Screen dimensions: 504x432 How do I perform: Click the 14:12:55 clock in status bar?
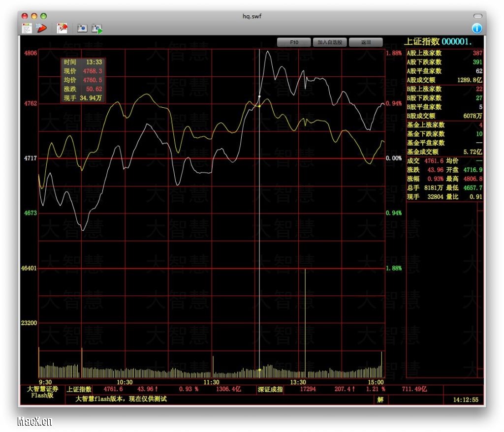coord(466,400)
